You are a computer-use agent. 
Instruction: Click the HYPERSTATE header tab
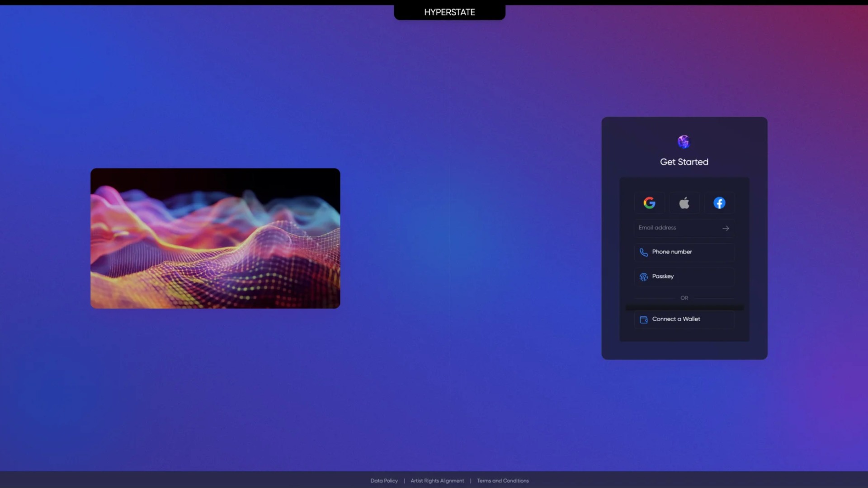point(449,12)
